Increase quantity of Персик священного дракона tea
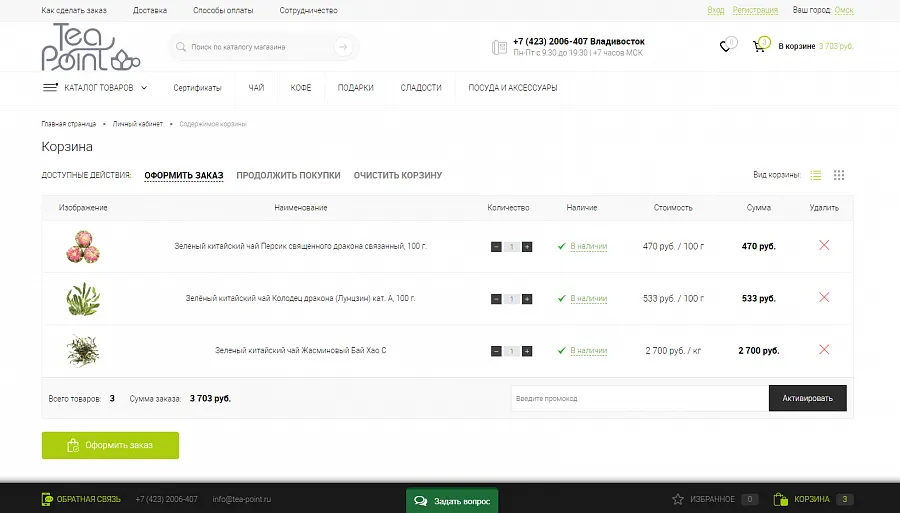Screen dimensions: 900x513 point(527,247)
